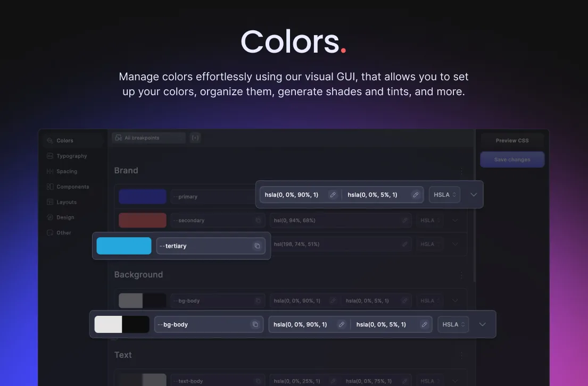Click dark swatch of highlighted bg-body row

(136, 324)
